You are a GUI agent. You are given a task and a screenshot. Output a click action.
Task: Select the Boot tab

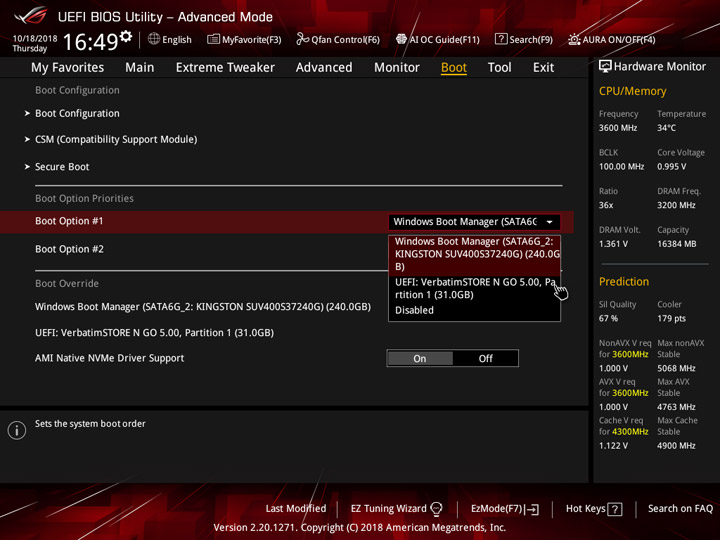point(454,68)
